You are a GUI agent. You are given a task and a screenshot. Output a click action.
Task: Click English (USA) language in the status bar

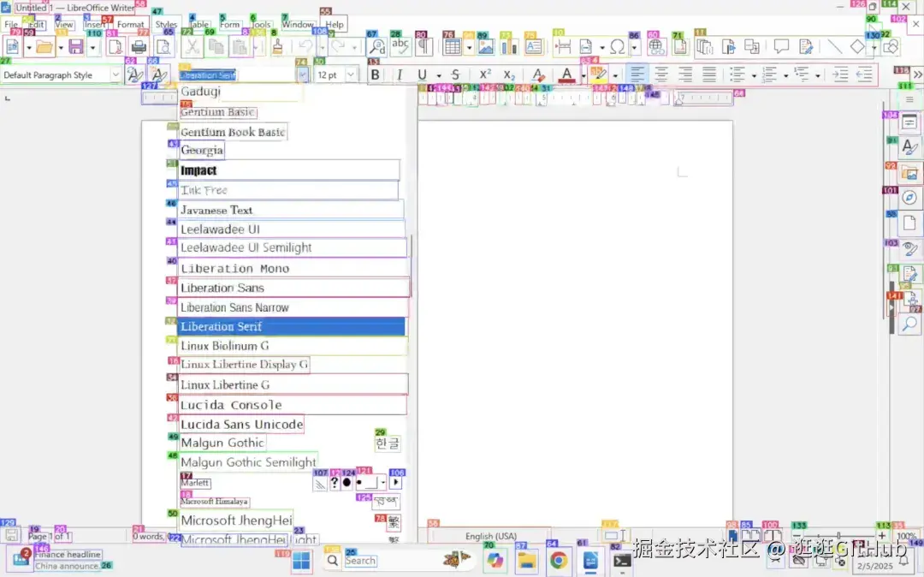tap(491, 536)
